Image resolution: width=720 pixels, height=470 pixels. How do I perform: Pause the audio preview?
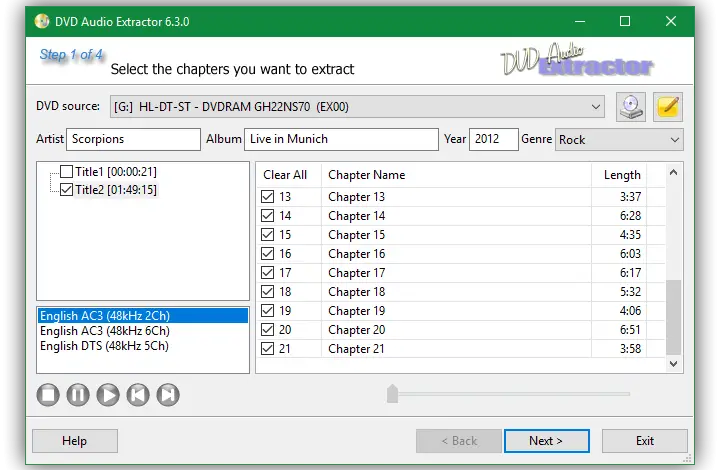click(x=78, y=395)
